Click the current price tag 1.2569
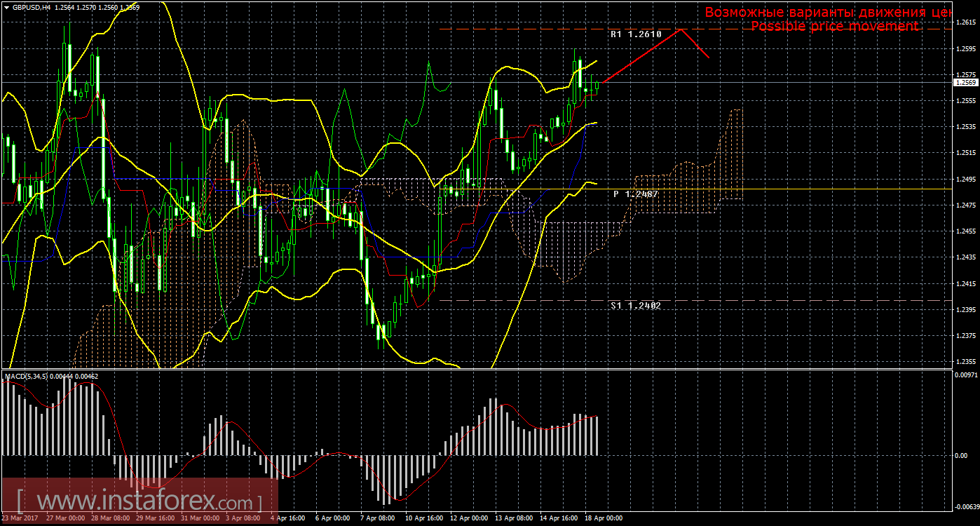The height and width of the screenshot is (526, 980). 966,83
